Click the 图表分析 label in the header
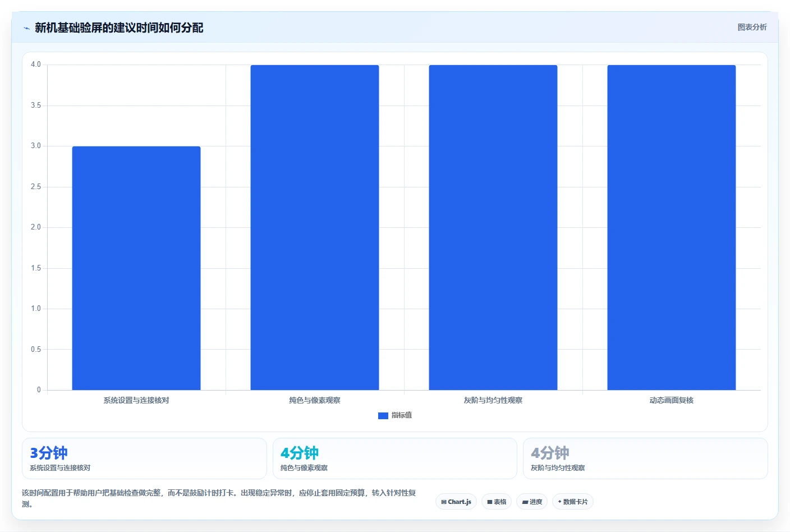Image resolution: width=790 pixels, height=532 pixels. (752, 27)
